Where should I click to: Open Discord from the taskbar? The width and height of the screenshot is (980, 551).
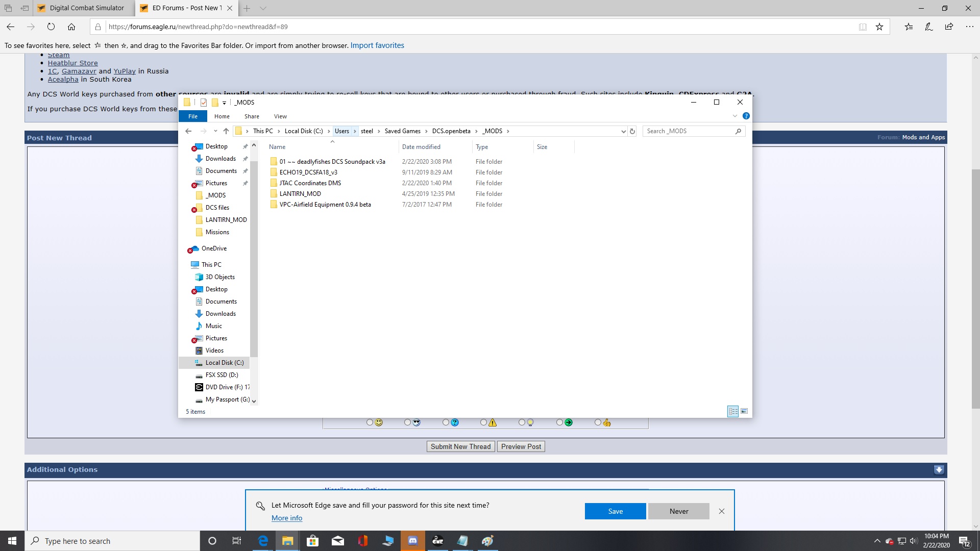tap(413, 541)
